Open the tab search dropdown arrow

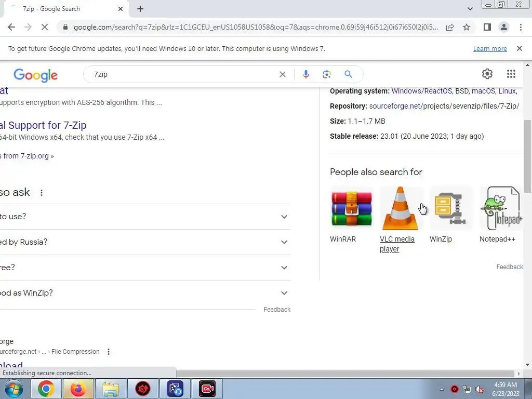470,9
